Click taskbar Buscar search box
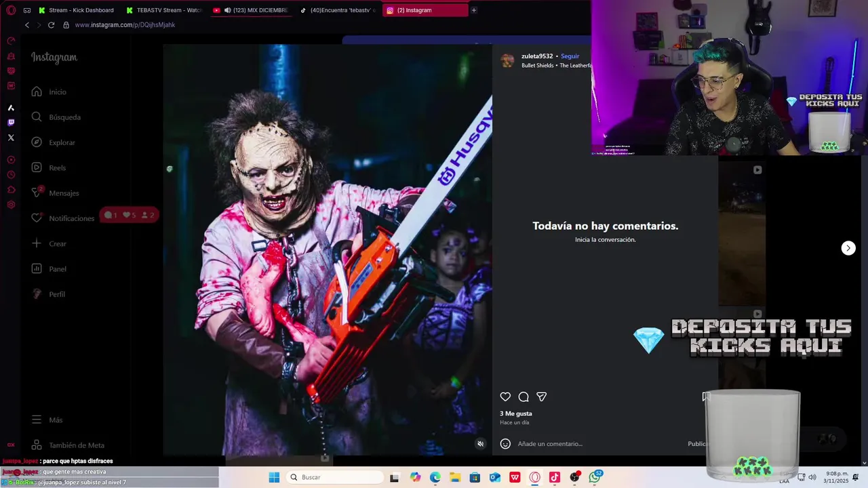The image size is (868, 488). tap(334, 477)
